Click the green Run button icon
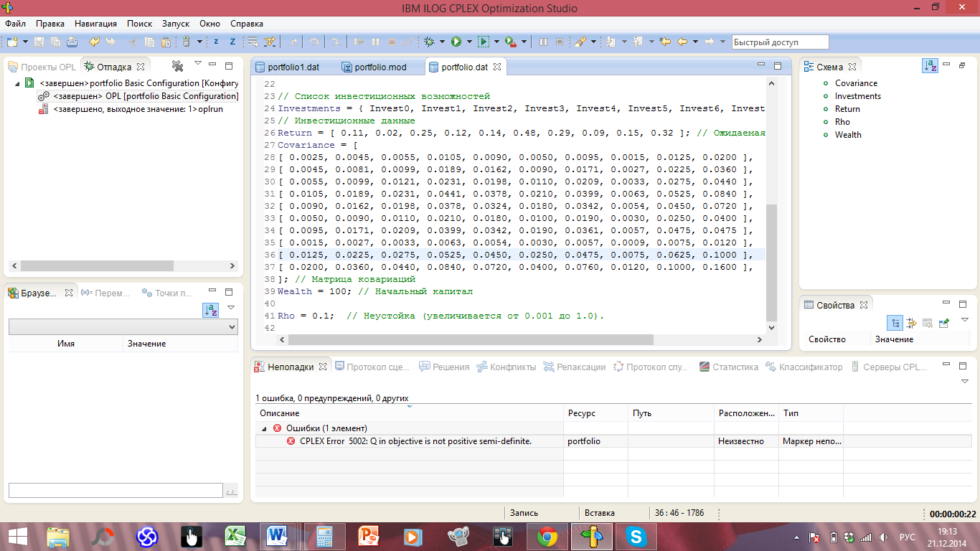This screenshot has height=551, width=980. pyautogui.click(x=456, y=42)
